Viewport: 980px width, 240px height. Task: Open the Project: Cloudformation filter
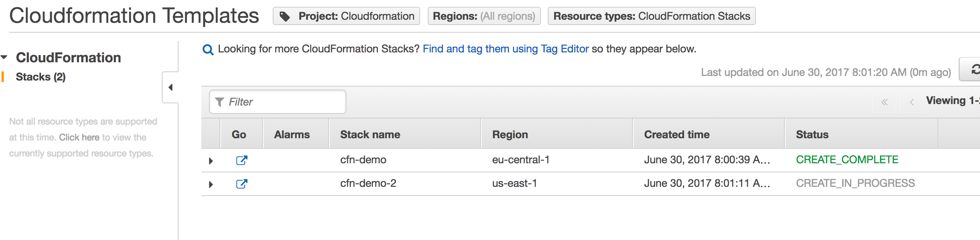[x=346, y=16]
